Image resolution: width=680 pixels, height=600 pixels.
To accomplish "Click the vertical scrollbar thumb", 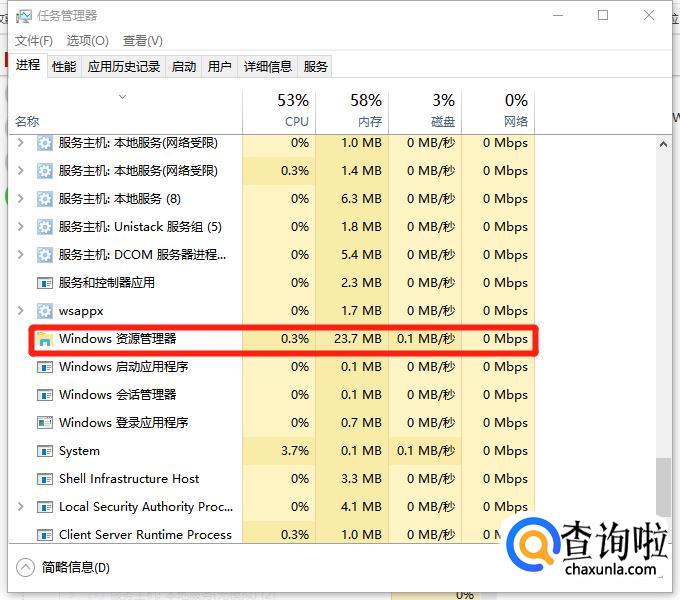I will click(663, 487).
